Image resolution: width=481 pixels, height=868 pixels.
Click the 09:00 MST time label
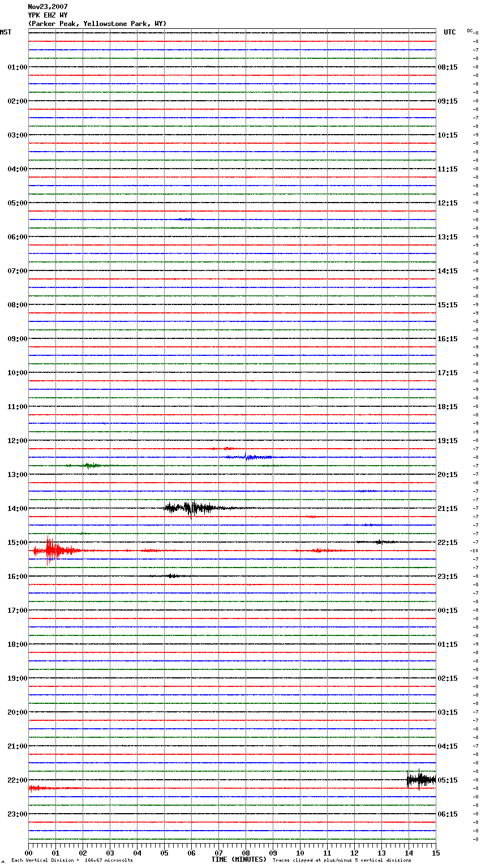[x=18, y=339]
